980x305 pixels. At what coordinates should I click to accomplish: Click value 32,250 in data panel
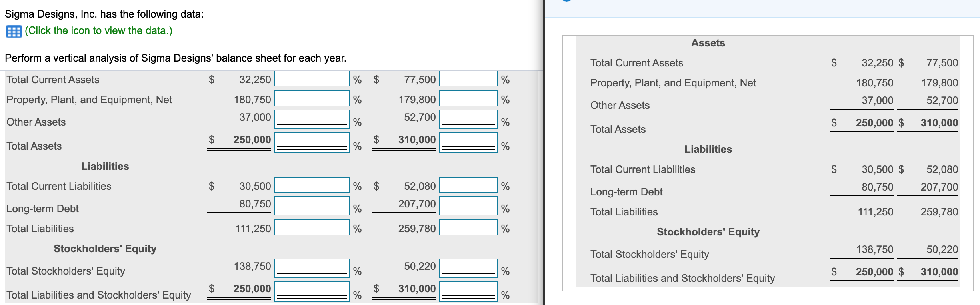877,63
